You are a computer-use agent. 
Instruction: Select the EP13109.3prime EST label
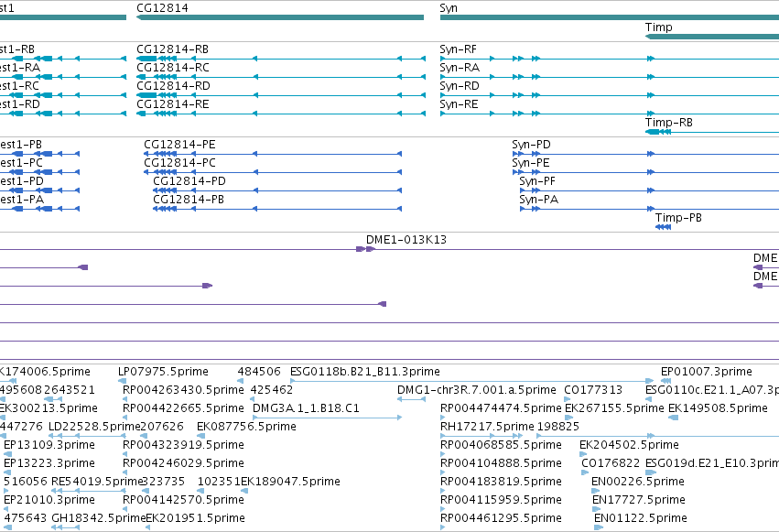(49, 445)
